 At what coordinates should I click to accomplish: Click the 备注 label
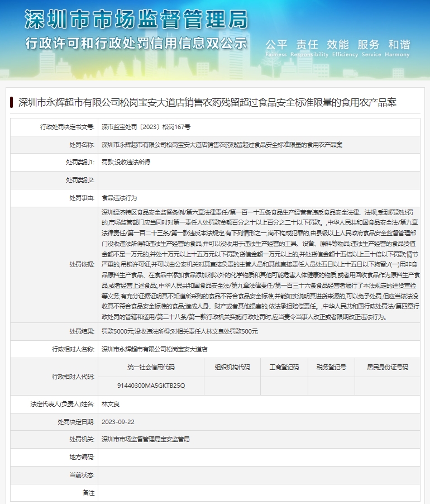pos(88,492)
